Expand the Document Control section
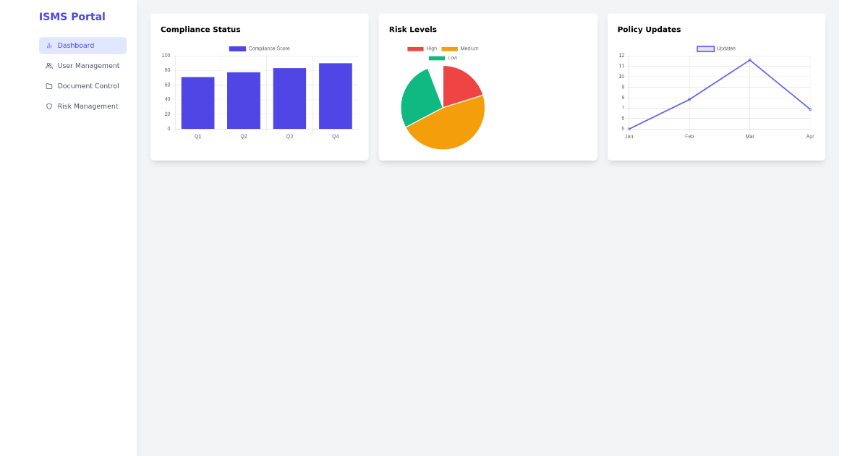Image resolution: width=868 pixels, height=456 pixels. (88, 85)
